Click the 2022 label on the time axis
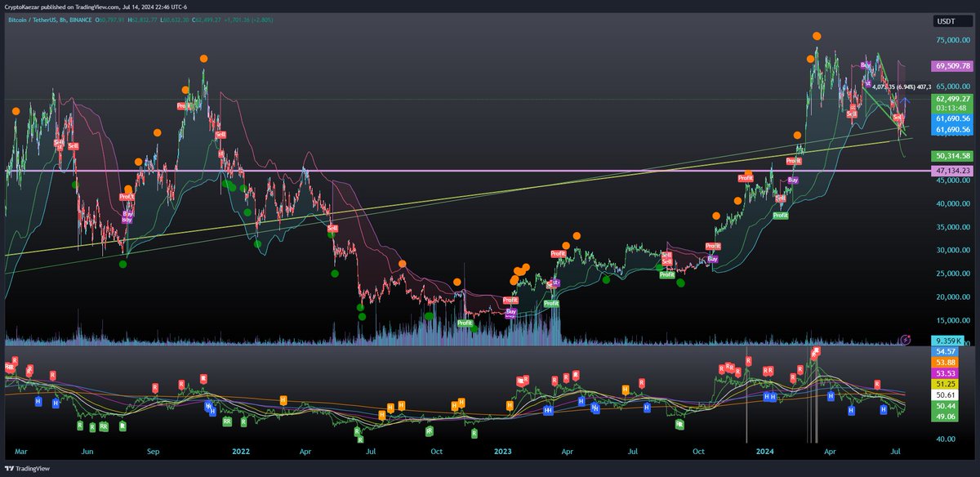Viewport: 980px width, 477px height. 241,450
